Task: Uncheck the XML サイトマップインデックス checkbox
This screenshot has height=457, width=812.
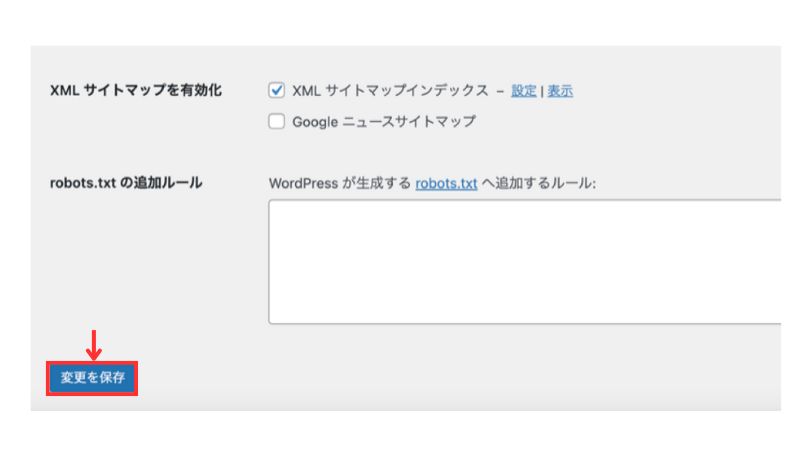Action: (x=277, y=91)
